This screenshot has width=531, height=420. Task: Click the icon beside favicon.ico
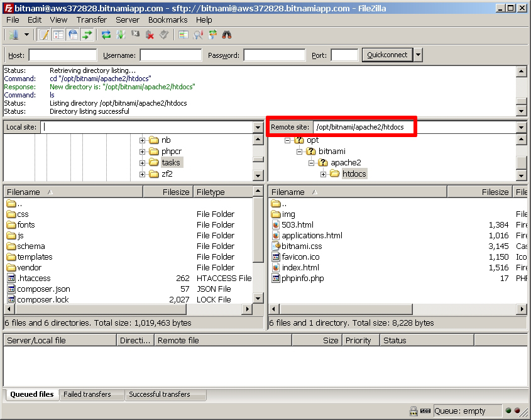point(276,257)
